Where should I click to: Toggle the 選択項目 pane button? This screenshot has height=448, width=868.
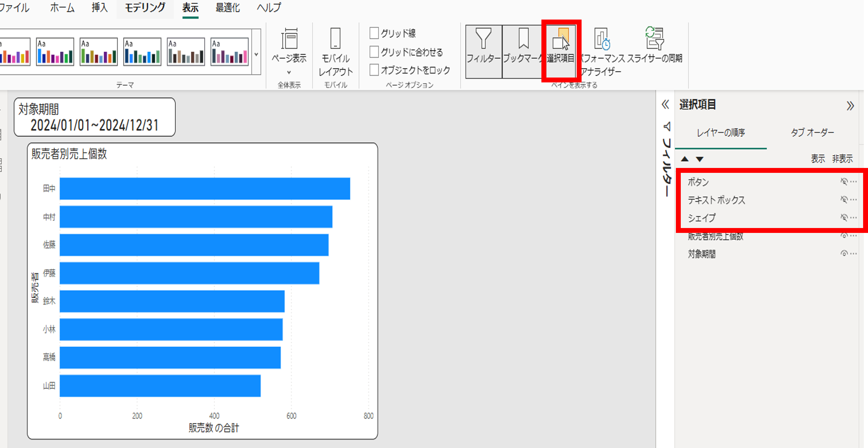[561, 51]
